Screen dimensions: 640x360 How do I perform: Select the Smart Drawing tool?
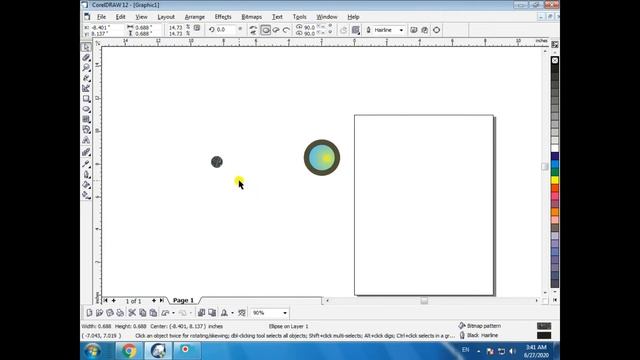click(x=86, y=88)
